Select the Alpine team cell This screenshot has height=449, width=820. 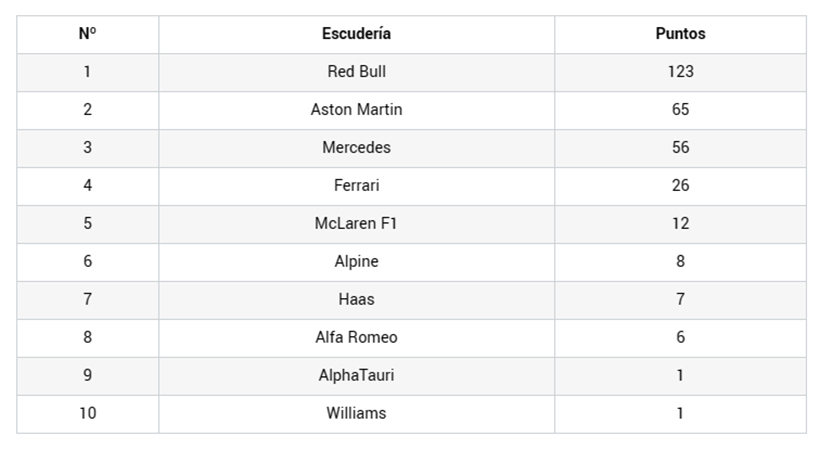[x=356, y=262]
